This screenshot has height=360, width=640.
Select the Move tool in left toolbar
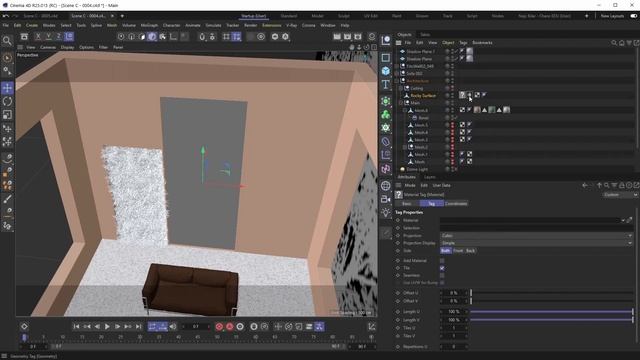coord(7,88)
